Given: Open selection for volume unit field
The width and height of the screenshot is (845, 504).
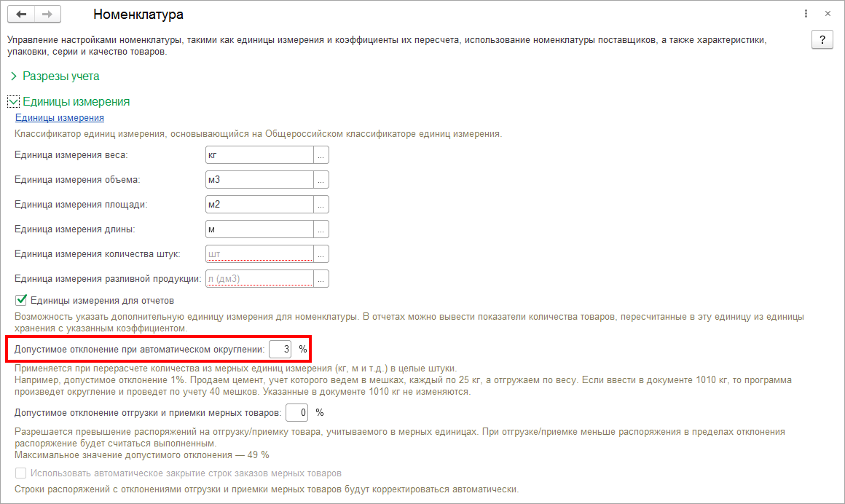Looking at the screenshot, I should point(321,180).
